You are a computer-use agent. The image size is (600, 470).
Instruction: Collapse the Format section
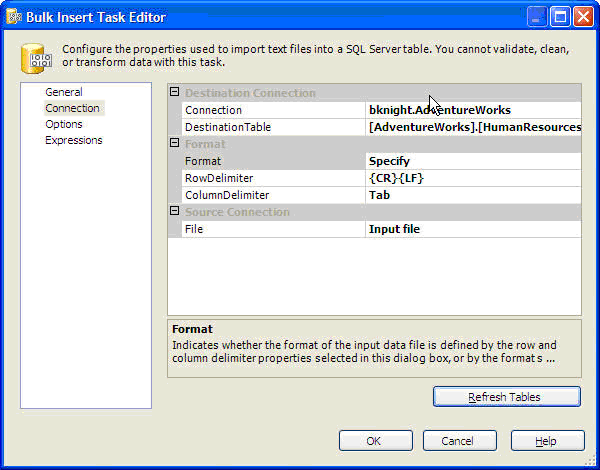pyautogui.click(x=175, y=144)
